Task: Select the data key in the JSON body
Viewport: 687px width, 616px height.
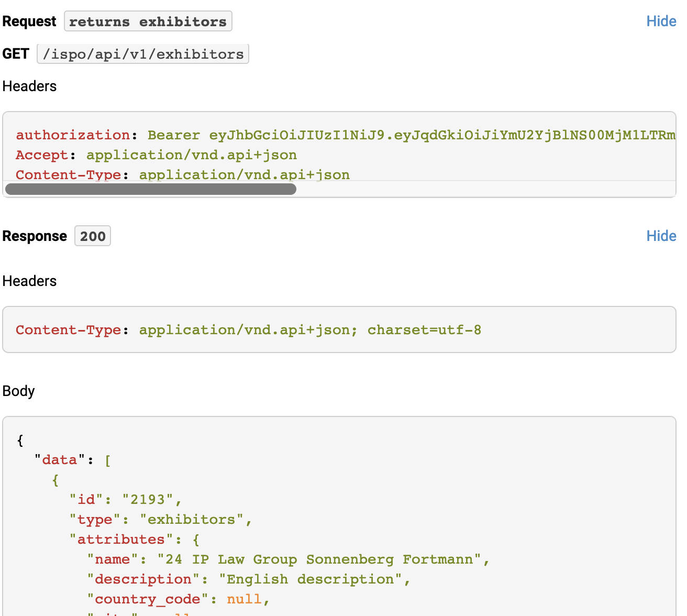Action: click(x=59, y=459)
